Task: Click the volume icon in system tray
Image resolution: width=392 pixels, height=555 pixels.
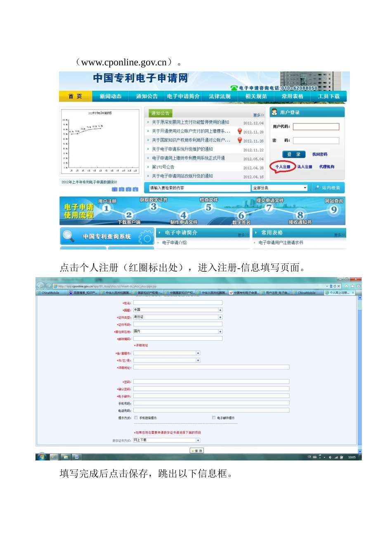Action: (x=330, y=457)
